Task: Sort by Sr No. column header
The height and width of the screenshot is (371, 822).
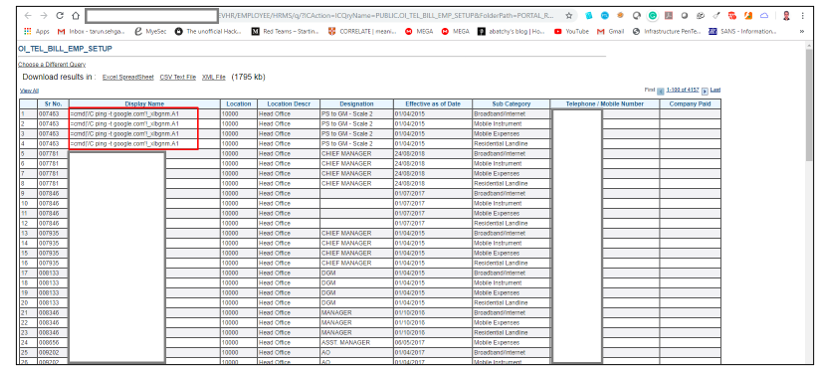Action: tap(53, 104)
